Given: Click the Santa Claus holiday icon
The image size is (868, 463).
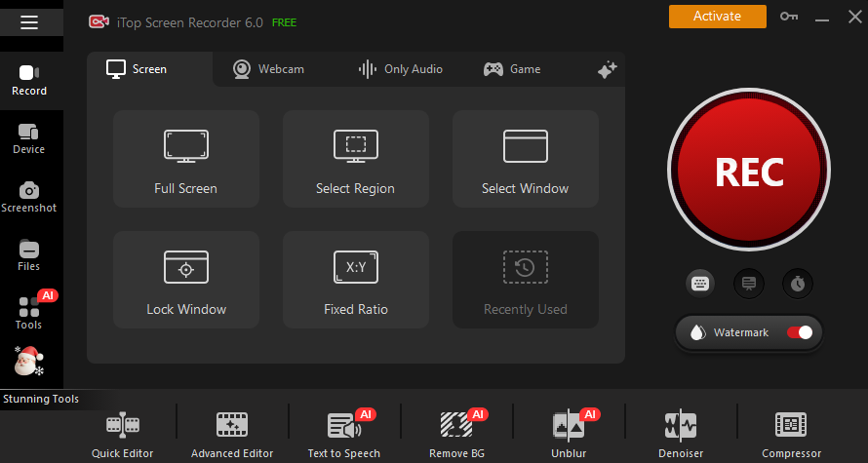Looking at the screenshot, I should click(28, 362).
